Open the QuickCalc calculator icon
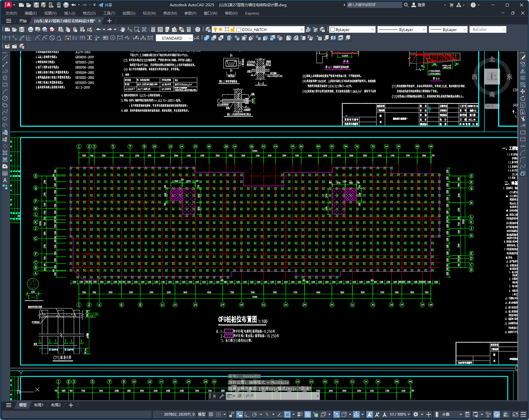The height and width of the screenshot is (420, 529). (x=189, y=29)
